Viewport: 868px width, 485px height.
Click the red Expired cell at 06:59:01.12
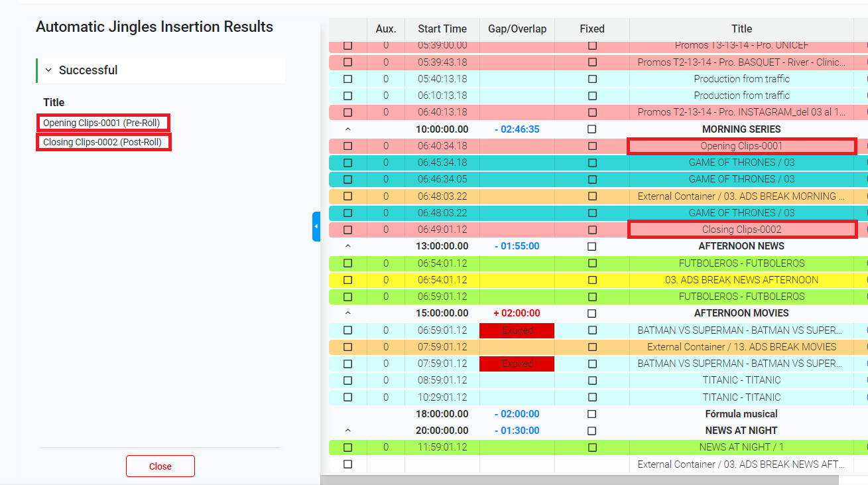point(517,330)
